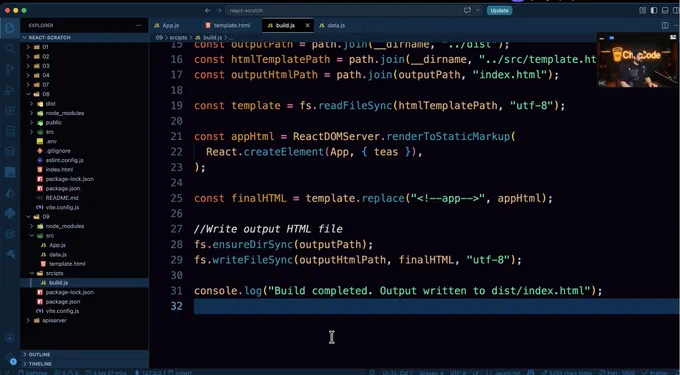The image size is (680, 375).
Task: Open the Explorer view in activity bar
Action: [10, 28]
